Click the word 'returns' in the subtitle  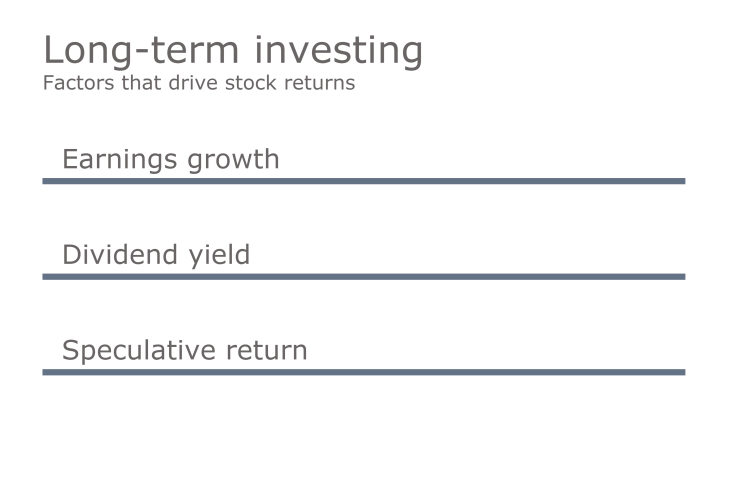tap(322, 83)
